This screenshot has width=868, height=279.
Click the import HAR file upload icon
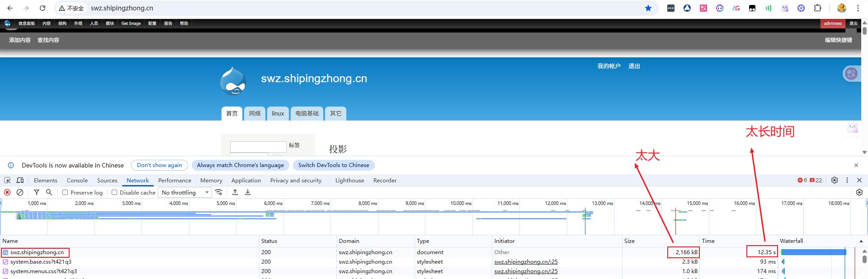coord(235,192)
